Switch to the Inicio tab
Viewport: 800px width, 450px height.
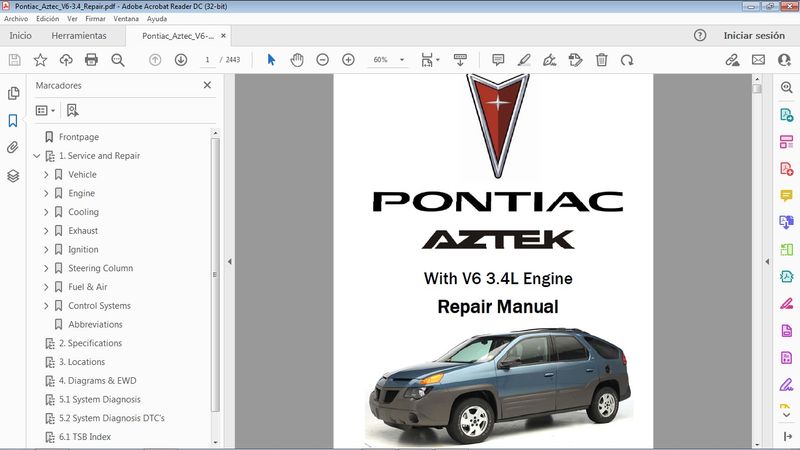pos(20,35)
